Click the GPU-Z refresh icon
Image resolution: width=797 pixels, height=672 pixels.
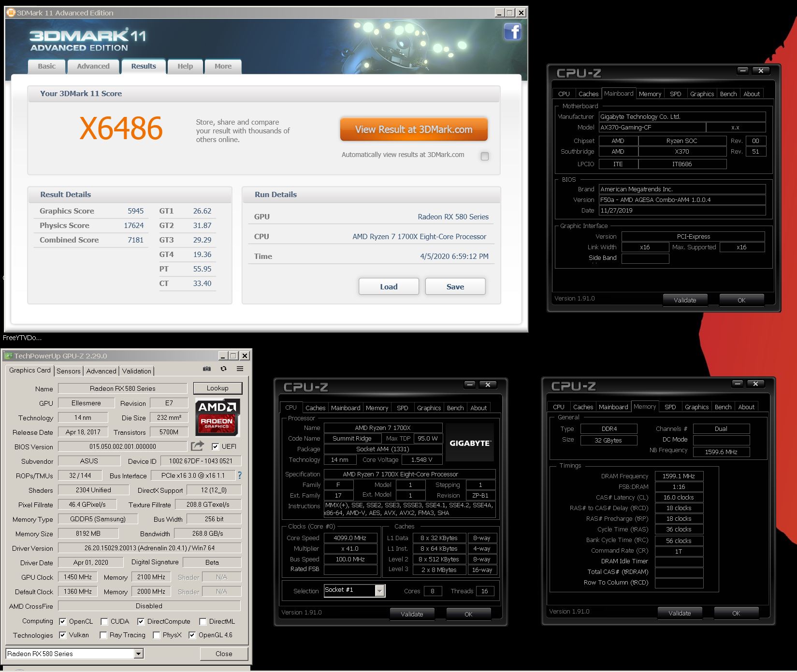[223, 369]
